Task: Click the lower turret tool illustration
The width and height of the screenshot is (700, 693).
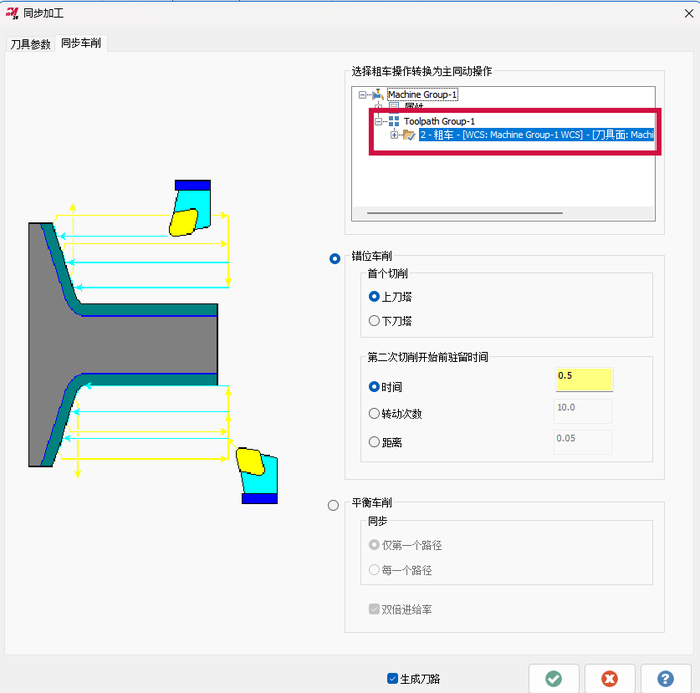Action: (255, 475)
